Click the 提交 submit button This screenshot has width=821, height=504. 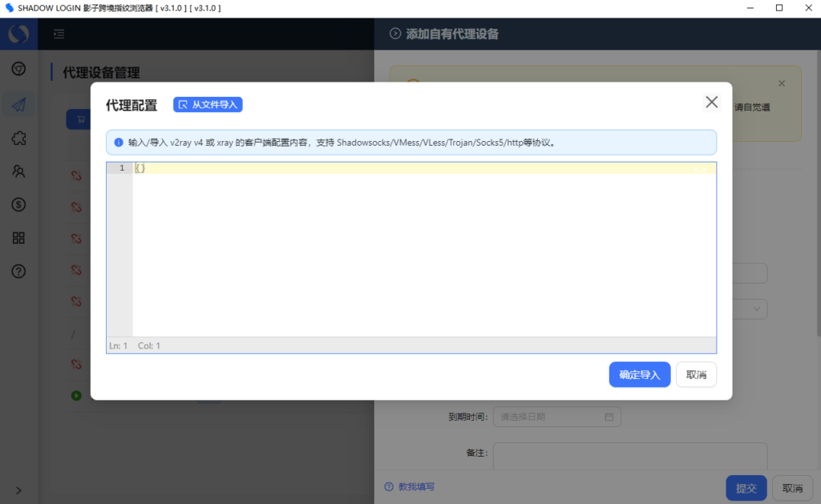click(746, 488)
